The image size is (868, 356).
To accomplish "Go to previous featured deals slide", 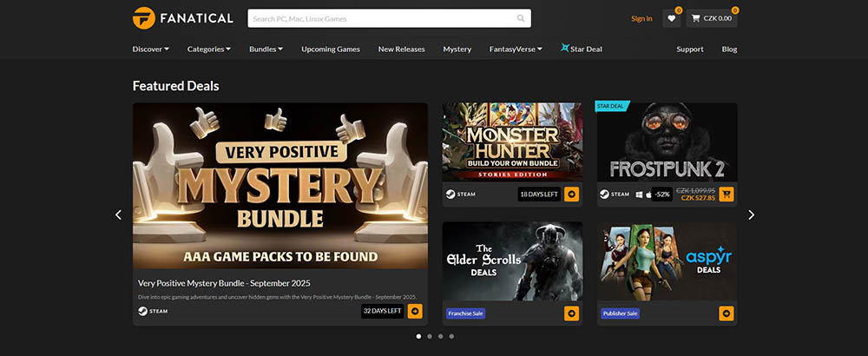I will tap(119, 215).
